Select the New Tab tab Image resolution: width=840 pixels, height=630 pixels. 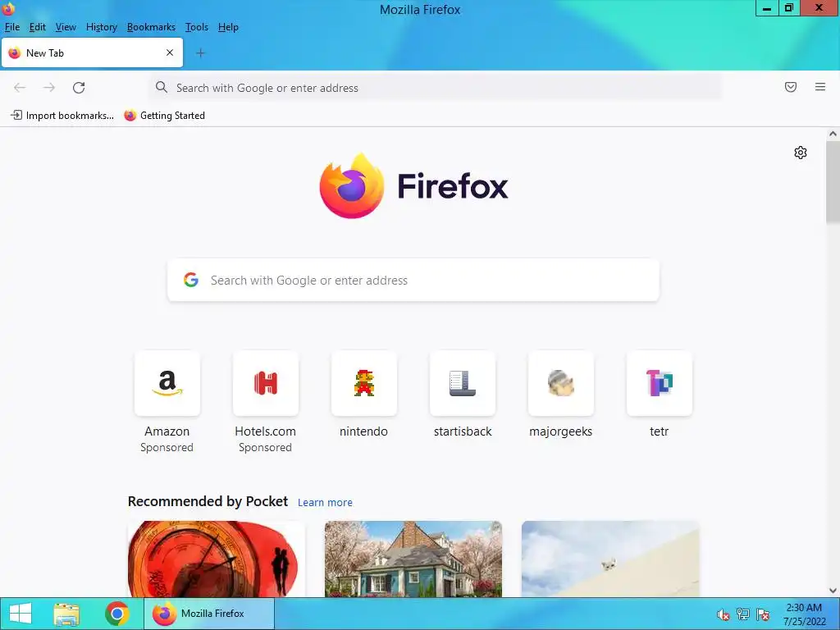(x=92, y=52)
